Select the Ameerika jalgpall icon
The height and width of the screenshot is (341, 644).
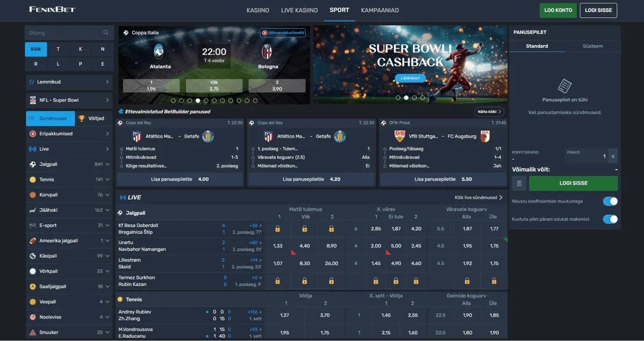33,241
